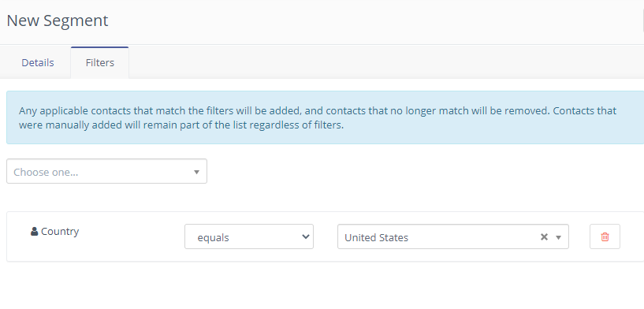Click the notice line about manually added contacts

click(181, 125)
